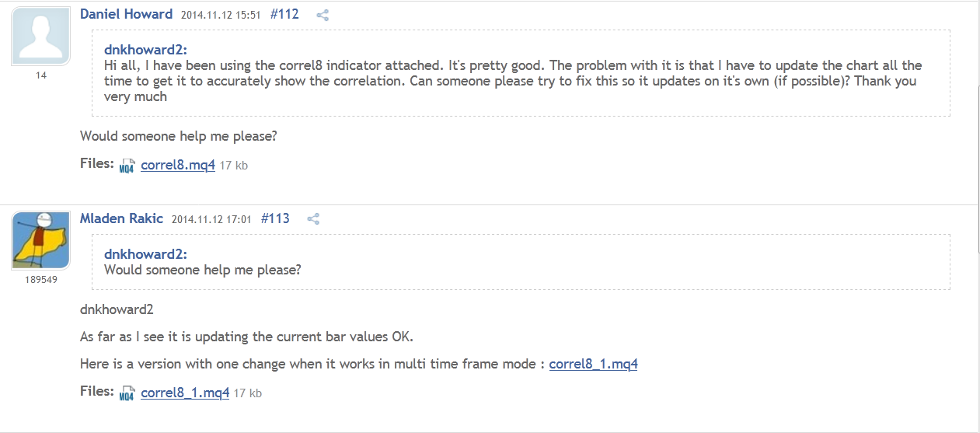
Task: Click the 2014.11.12 15:51 timestamp
Action: [221, 15]
